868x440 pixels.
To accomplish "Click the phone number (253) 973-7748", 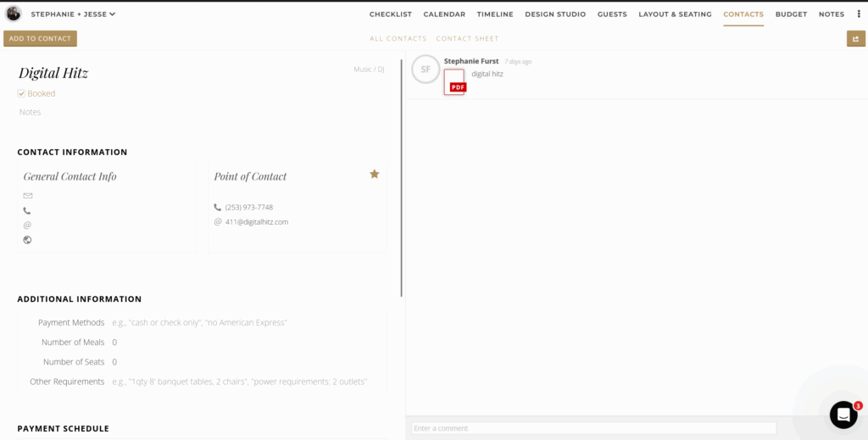I will [249, 208].
